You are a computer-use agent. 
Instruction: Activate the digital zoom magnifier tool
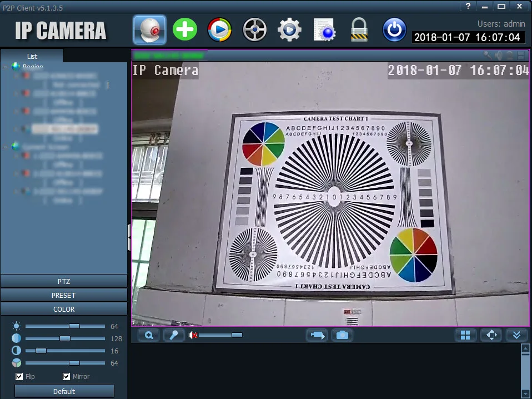[x=148, y=335]
